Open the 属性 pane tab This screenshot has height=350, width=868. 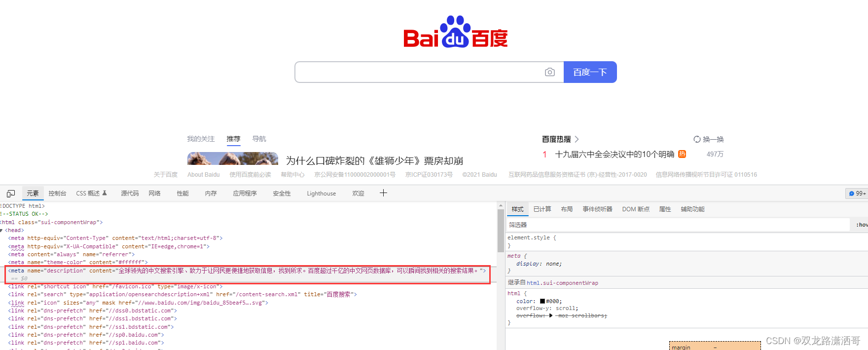pyautogui.click(x=665, y=209)
